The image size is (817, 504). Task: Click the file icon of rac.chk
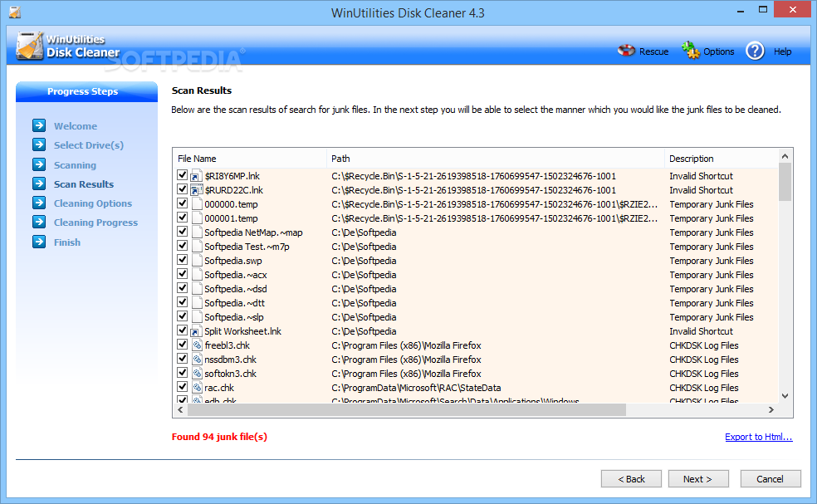pyautogui.click(x=197, y=387)
